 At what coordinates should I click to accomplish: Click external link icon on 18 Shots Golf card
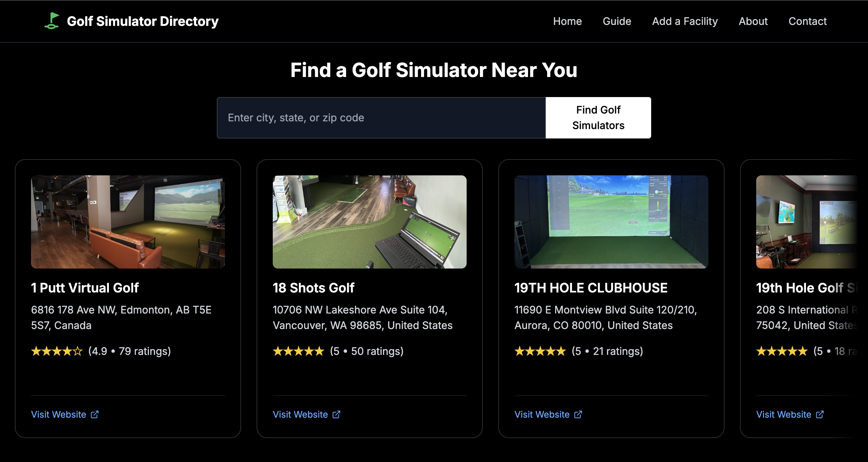point(336,414)
